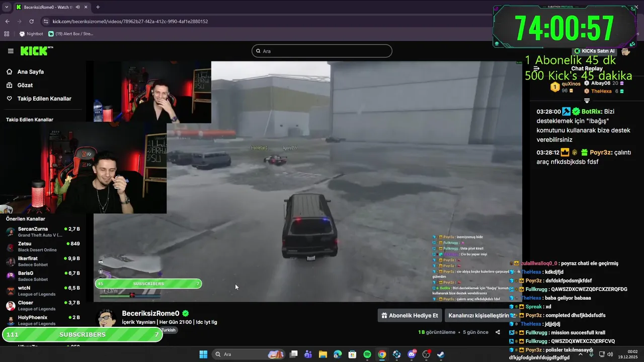Show hidden system tray icons chevron
The width and height of the screenshot is (644, 362).
580,354
